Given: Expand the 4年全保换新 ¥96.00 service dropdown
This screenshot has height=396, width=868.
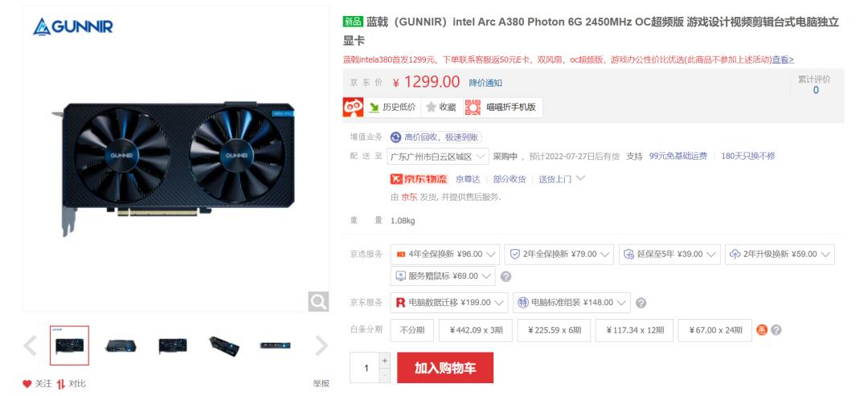Looking at the screenshot, I should click(445, 255).
